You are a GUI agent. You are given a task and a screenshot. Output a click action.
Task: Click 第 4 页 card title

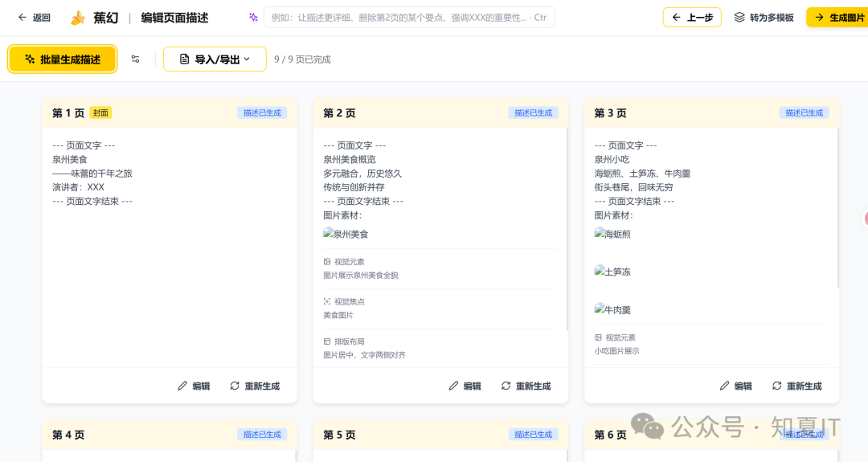pos(68,435)
